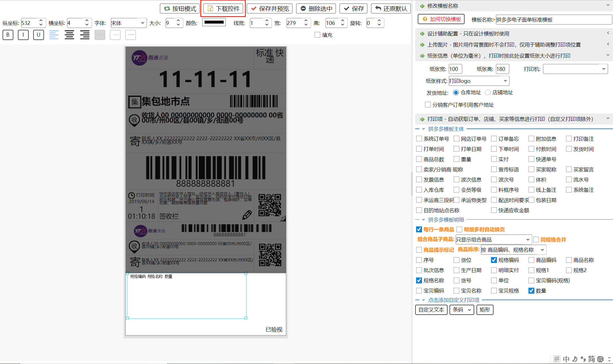613x364 pixels.
Task: Click the moon half-width IME tray icon
Action: tap(575, 359)
